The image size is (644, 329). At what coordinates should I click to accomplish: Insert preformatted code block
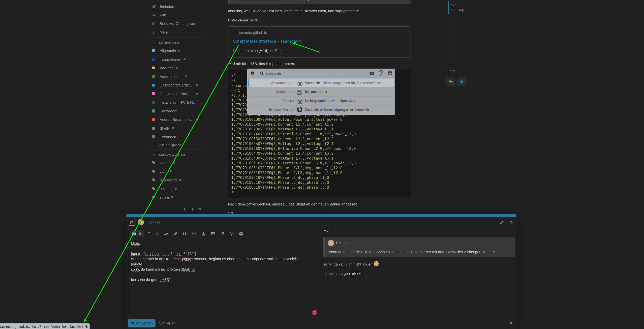coord(194,234)
